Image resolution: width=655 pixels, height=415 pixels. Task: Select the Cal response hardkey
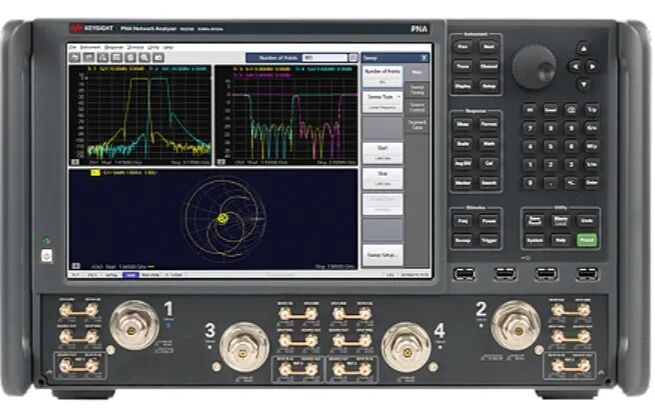coord(488,163)
